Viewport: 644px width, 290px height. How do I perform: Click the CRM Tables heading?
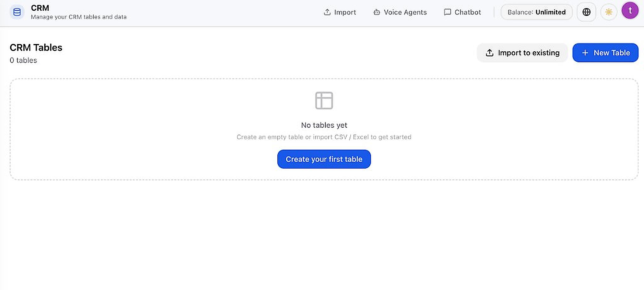[x=36, y=47]
